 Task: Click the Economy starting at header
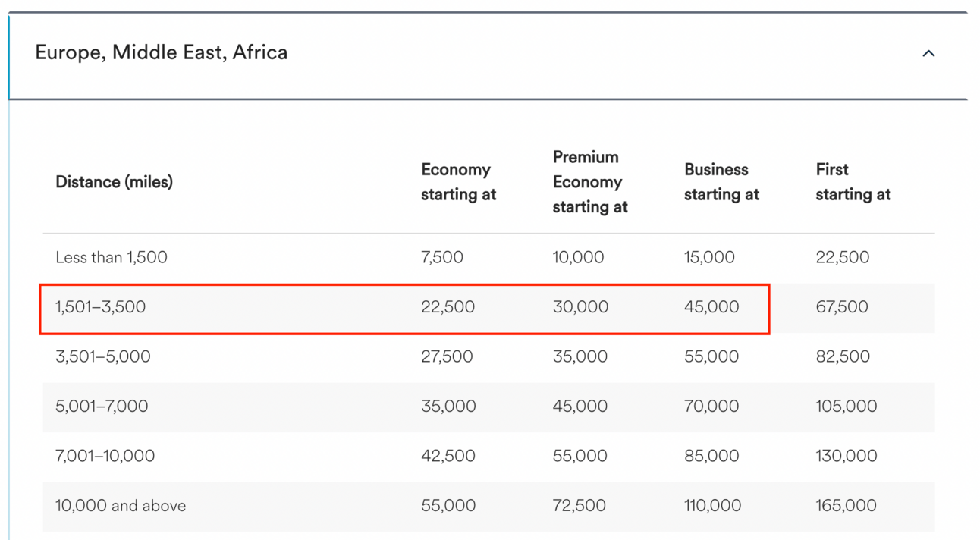458,182
